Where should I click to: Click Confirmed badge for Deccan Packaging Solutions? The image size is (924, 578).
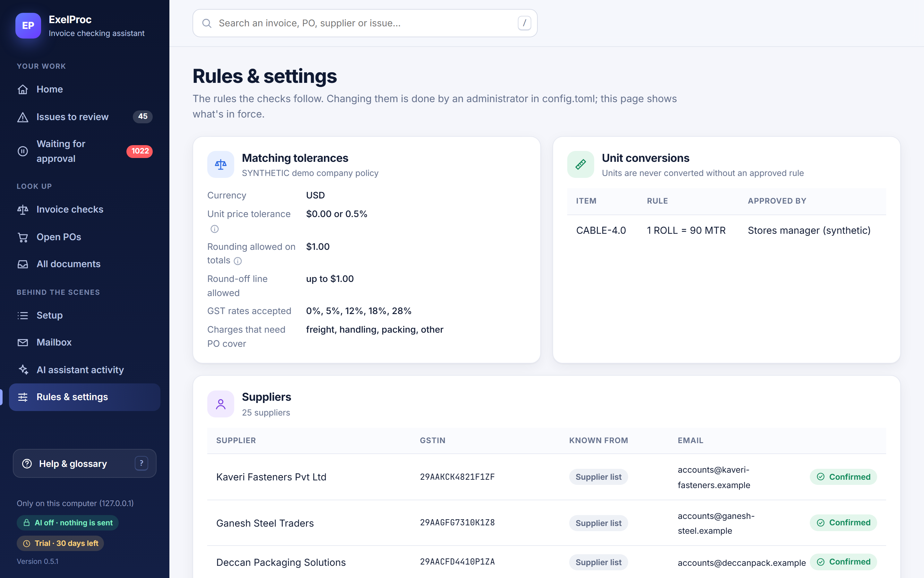(x=843, y=562)
